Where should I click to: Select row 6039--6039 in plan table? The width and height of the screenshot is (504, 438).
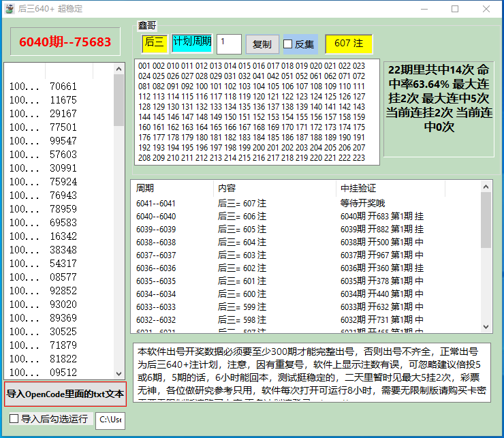pos(305,229)
